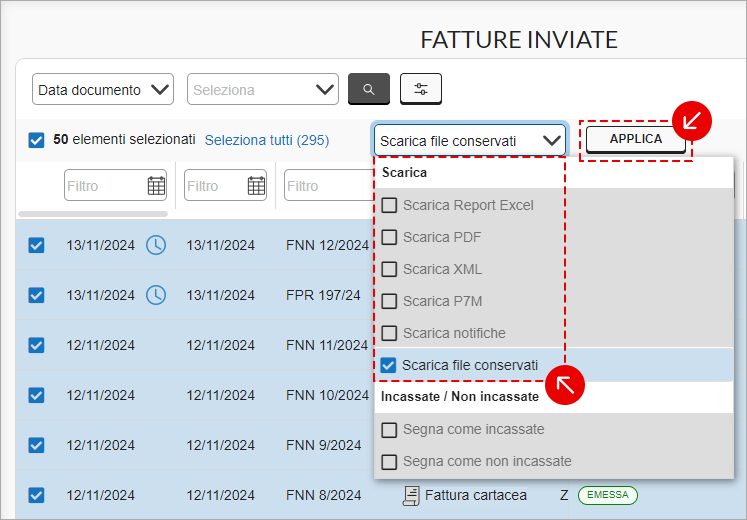Click the horizontal scrollbar under filter fields
The width and height of the screenshot is (747, 520).
[x=93, y=214]
